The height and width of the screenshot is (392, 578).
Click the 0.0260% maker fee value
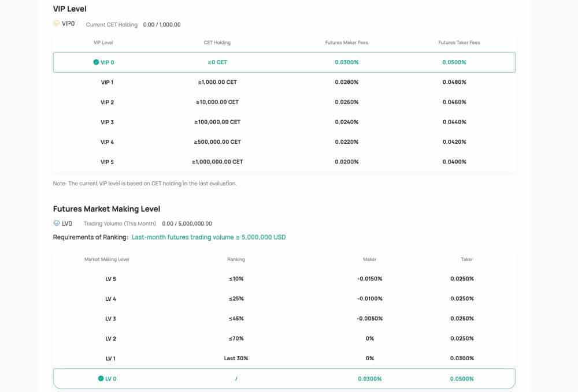347,102
